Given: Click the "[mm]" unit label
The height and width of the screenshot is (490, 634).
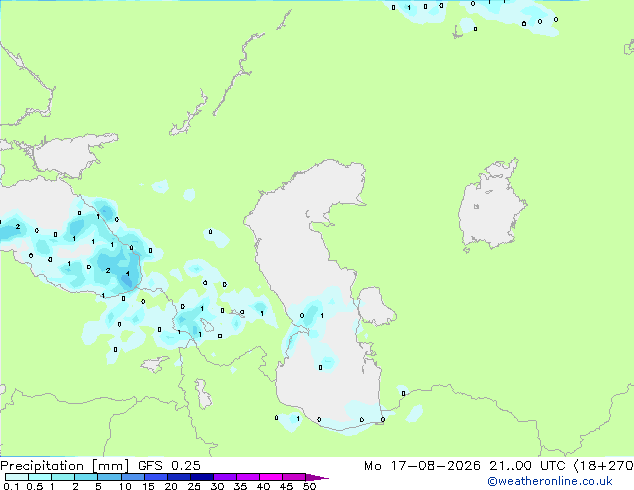Looking at the screenshot, I should point(111,466).
